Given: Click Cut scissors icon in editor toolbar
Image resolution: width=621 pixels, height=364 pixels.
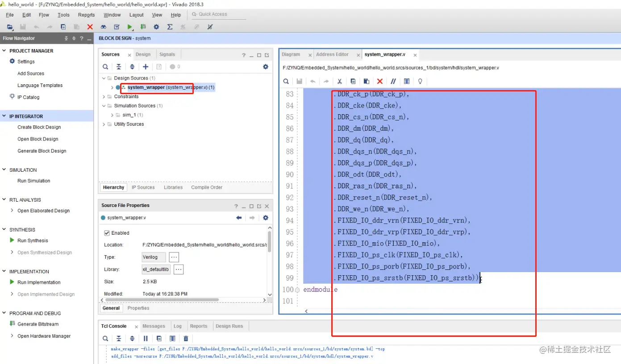Looking at the screenshot, I should (x=339, y=81).
